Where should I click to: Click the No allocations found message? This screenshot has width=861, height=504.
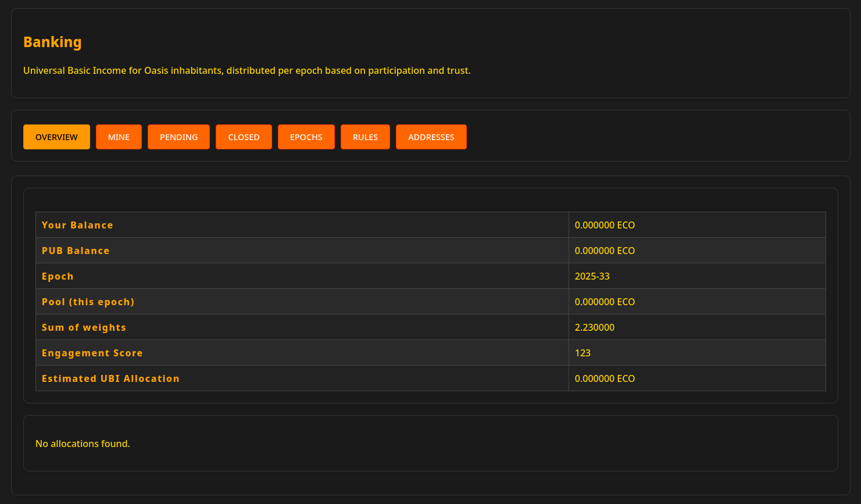point(83,444)
